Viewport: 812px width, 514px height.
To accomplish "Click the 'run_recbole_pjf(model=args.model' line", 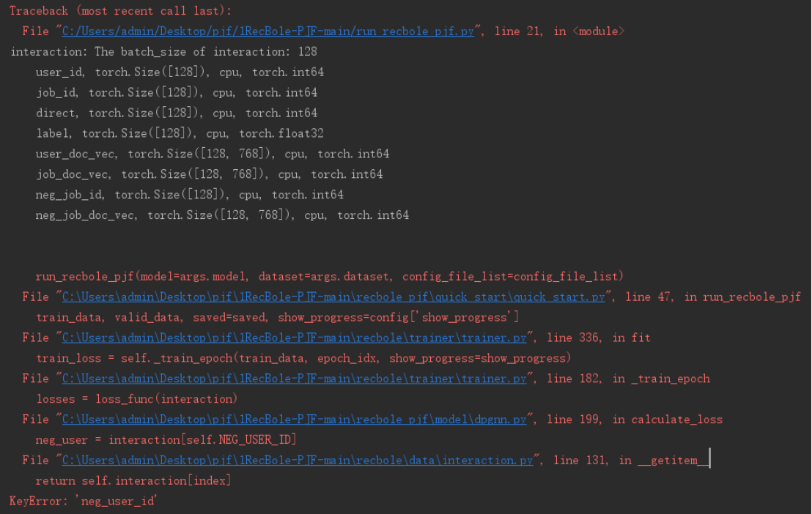I will pos(329,277).
